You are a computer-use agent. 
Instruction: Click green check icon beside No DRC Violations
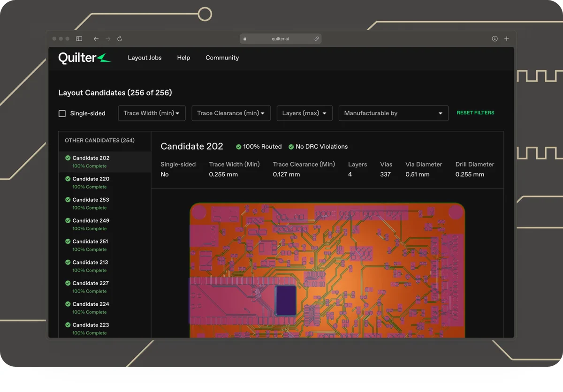tap(291, 147)
